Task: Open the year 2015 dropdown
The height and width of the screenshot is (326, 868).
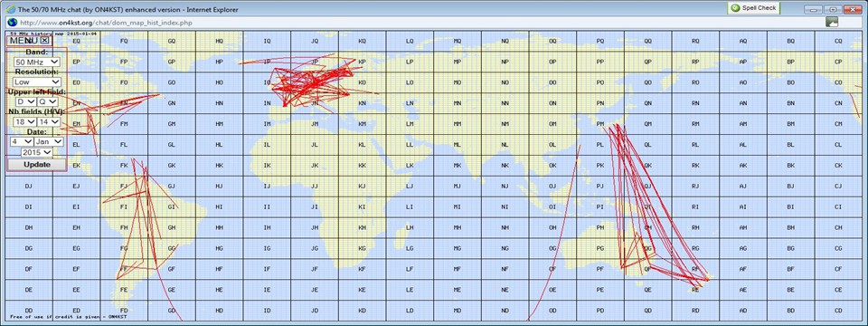Action: [x=36, y=152]
